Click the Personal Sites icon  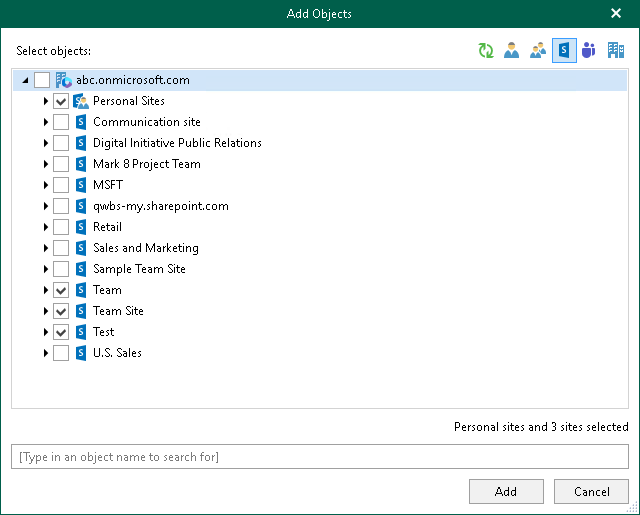82,101
